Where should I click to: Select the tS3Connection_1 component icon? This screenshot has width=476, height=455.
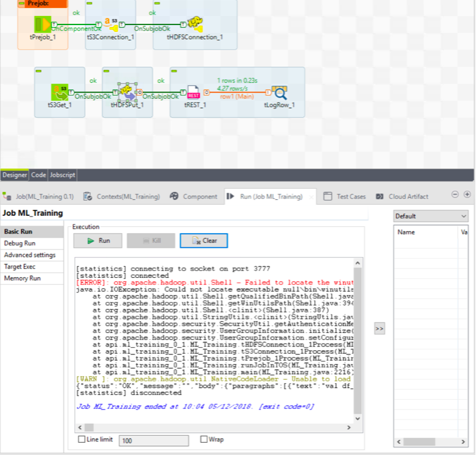[x=110, y=25]
